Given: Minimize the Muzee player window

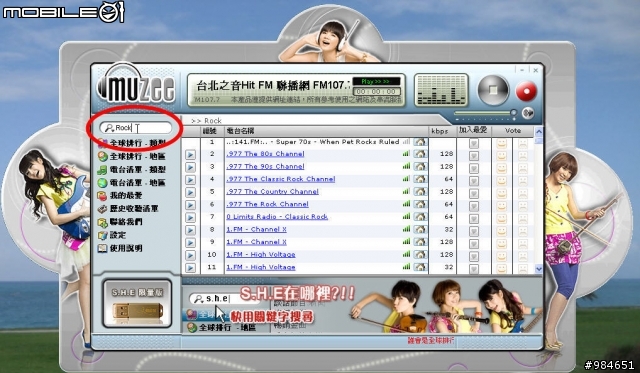Looking at the screenshot, I should coord(522,70).
